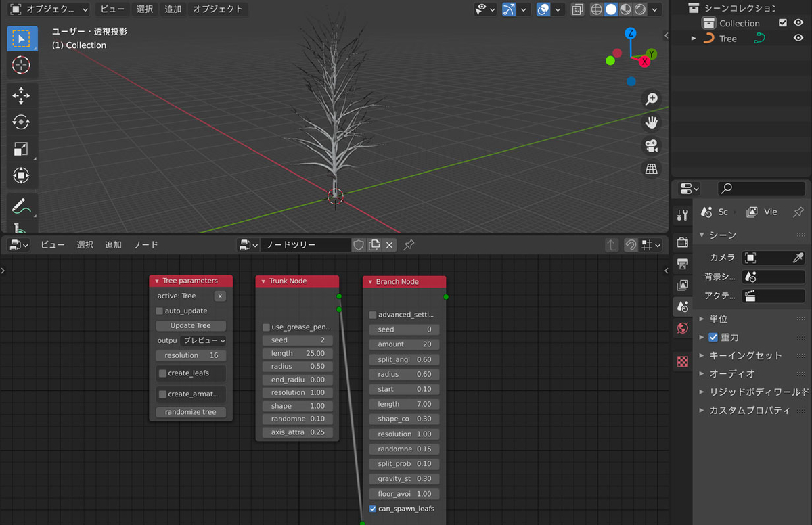Open the viewport 追加 menu
The width and height of the screenshot is (812, 525).
click(x=173, y=9)
